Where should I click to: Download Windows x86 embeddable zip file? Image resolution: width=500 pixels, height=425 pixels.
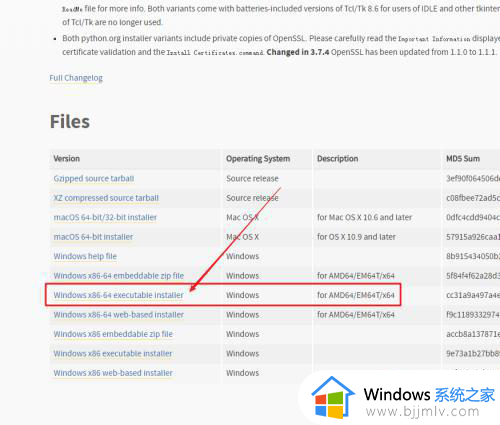click(x=113, y=334)
